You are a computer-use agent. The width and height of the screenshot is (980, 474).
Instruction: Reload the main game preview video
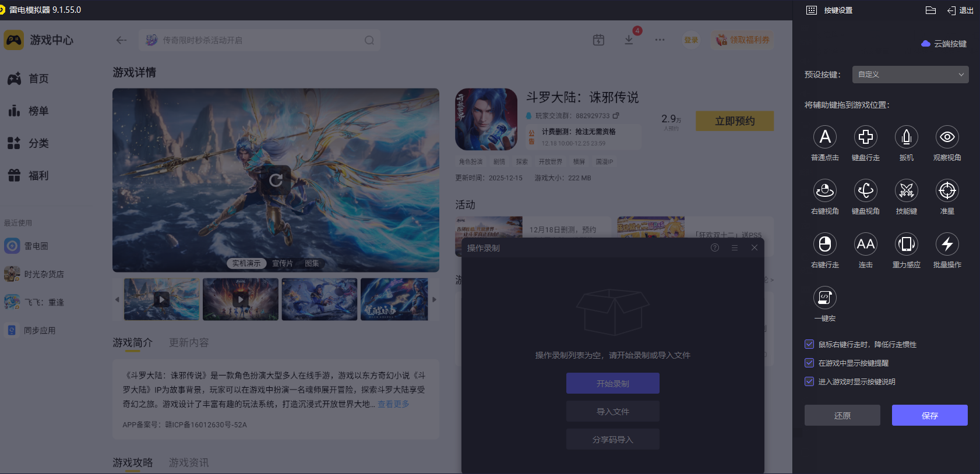point(276,180)
